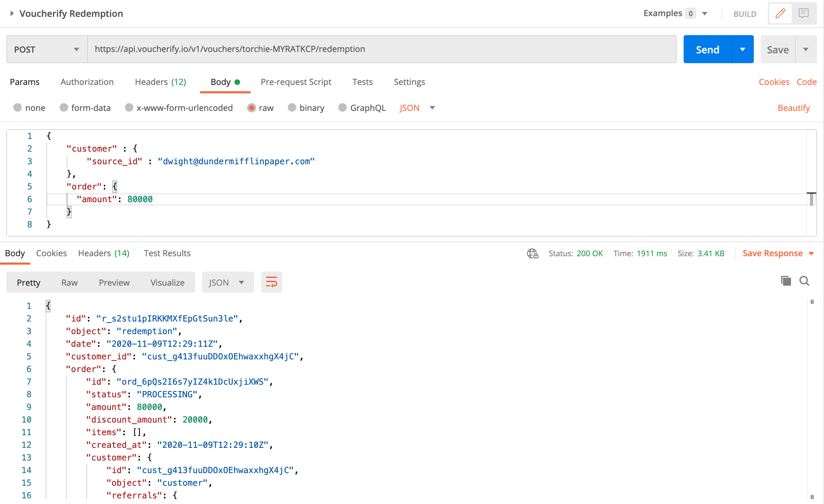824x504 pixels.
Task: Select the binary radio button
Action: tap(292, 107)
